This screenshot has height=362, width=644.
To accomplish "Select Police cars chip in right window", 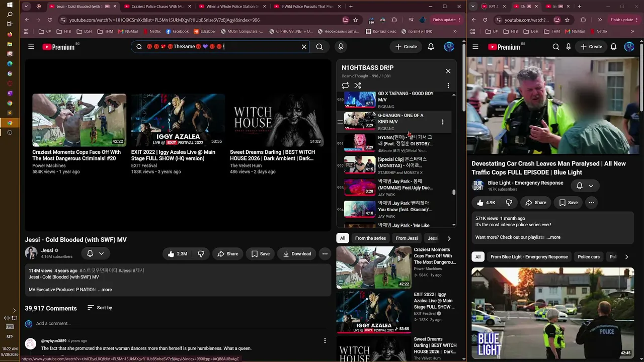I will [x=589, y=257].
